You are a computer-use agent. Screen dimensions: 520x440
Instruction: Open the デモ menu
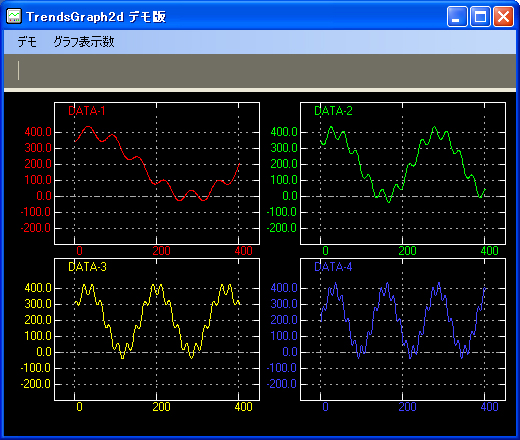pyautogui.click(x=27, y=42)
